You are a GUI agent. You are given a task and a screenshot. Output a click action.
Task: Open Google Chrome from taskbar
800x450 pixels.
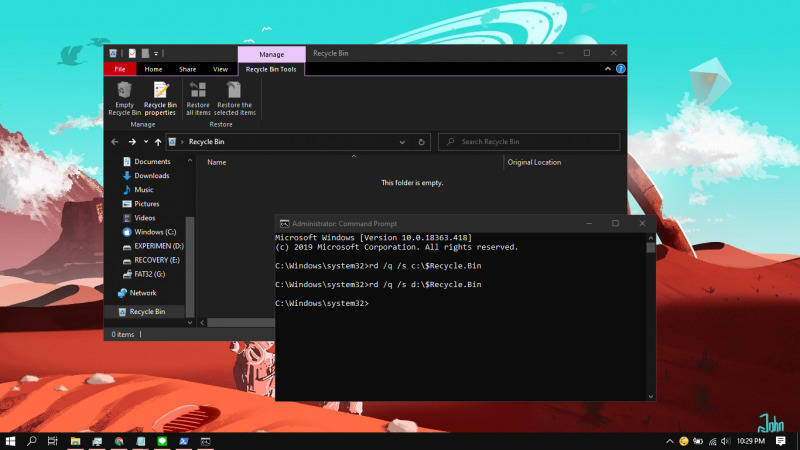(x=119, y=441)
